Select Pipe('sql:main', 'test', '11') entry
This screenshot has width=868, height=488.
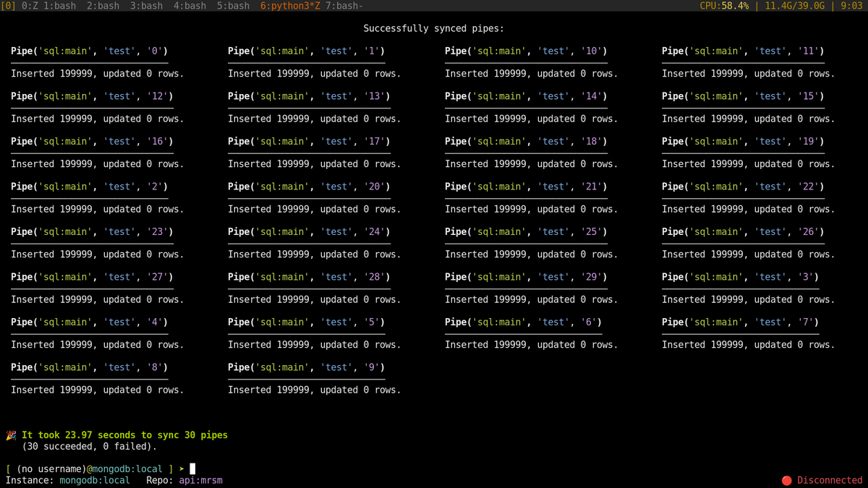(743, 51)
